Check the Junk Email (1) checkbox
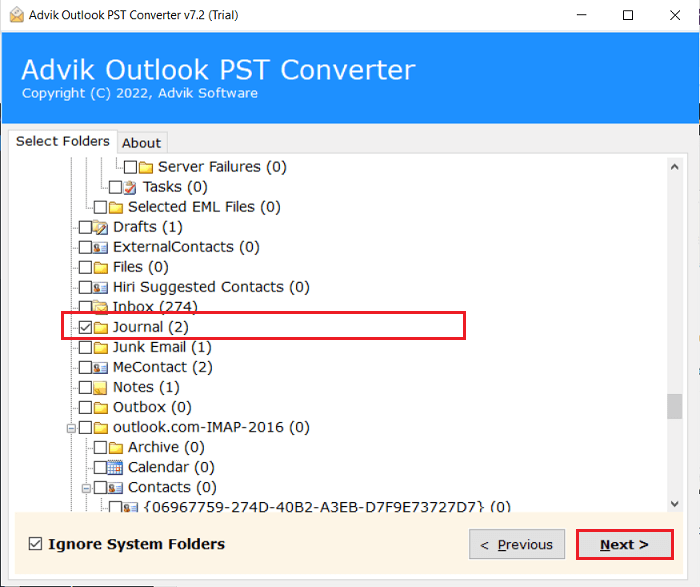The height and width of the screenshot is (587, 700). 85,348
